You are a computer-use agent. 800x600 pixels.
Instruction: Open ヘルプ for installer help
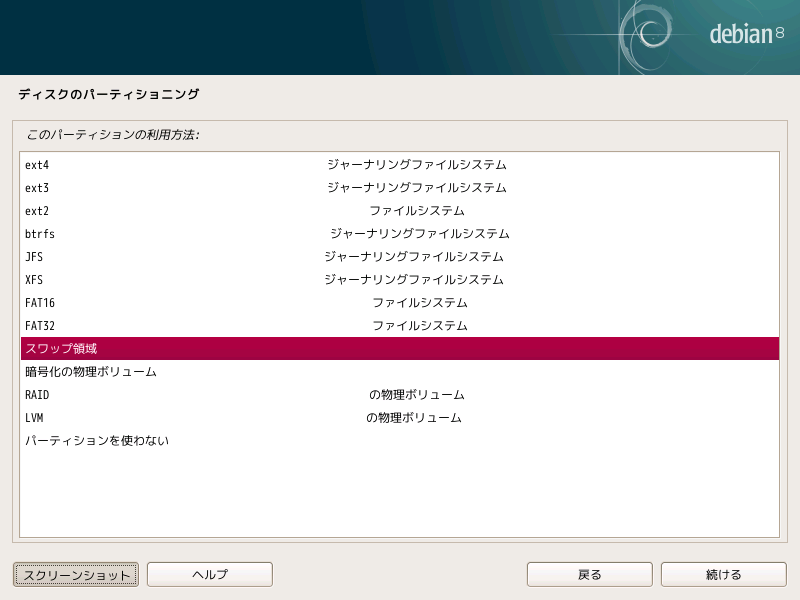(208, 574)
